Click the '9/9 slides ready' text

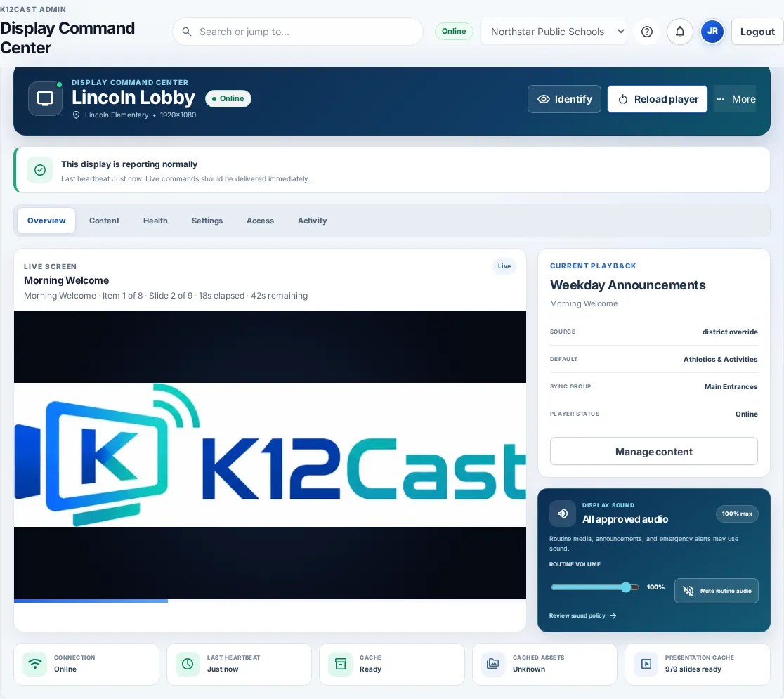coord(693,669)
